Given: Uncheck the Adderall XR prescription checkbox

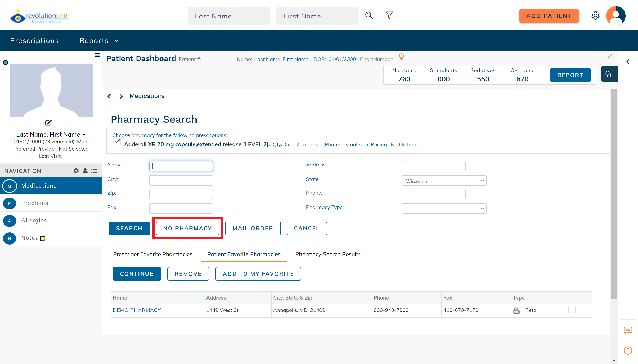Looking at the screenshot, I should (117, 142).
